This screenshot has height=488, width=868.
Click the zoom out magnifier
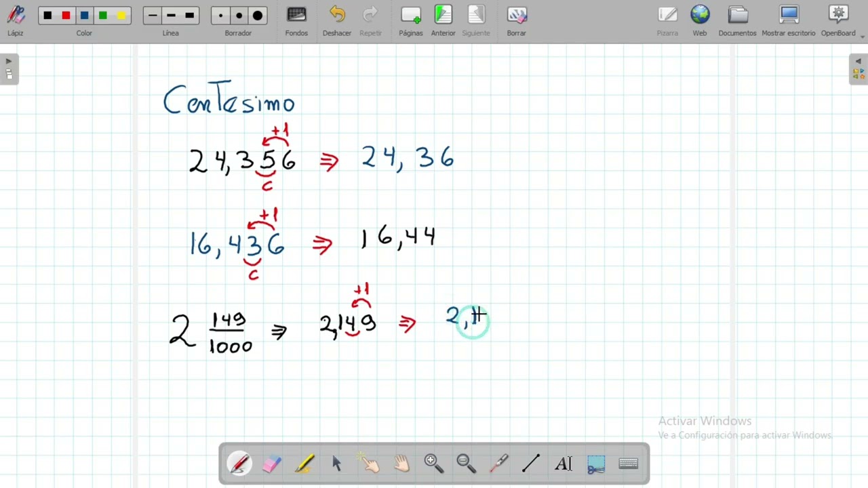[x=466, y=464]
